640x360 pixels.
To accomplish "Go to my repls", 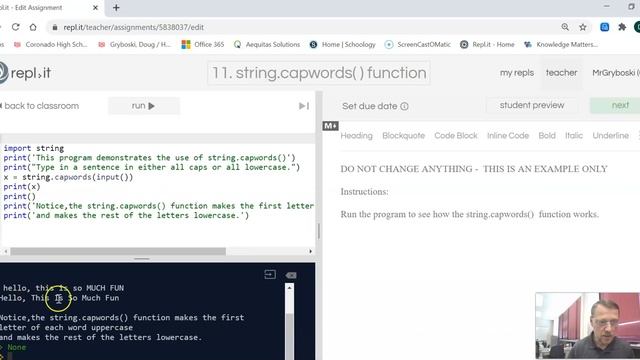I will pos(517,73).
